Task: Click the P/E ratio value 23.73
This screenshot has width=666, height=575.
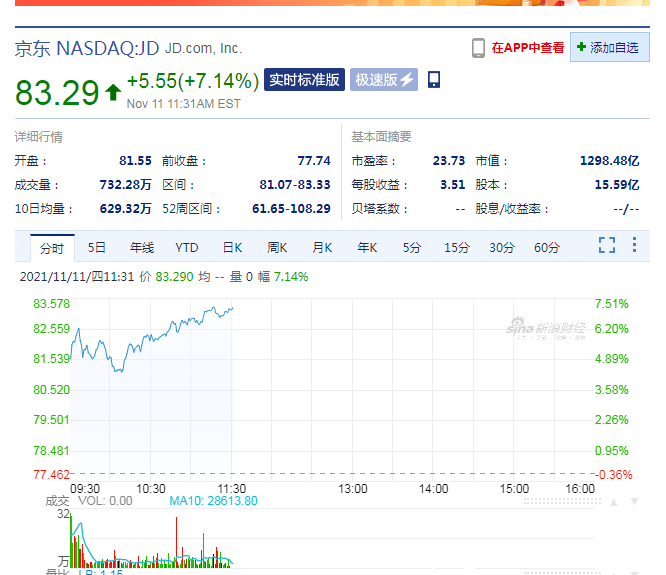Action: pos(449,161)
